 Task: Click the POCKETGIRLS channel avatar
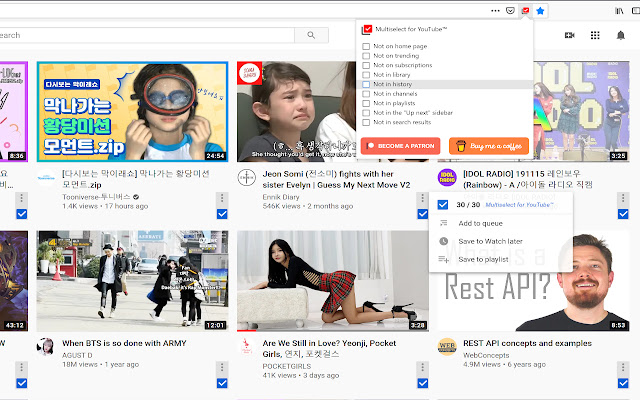coord(247,347)
